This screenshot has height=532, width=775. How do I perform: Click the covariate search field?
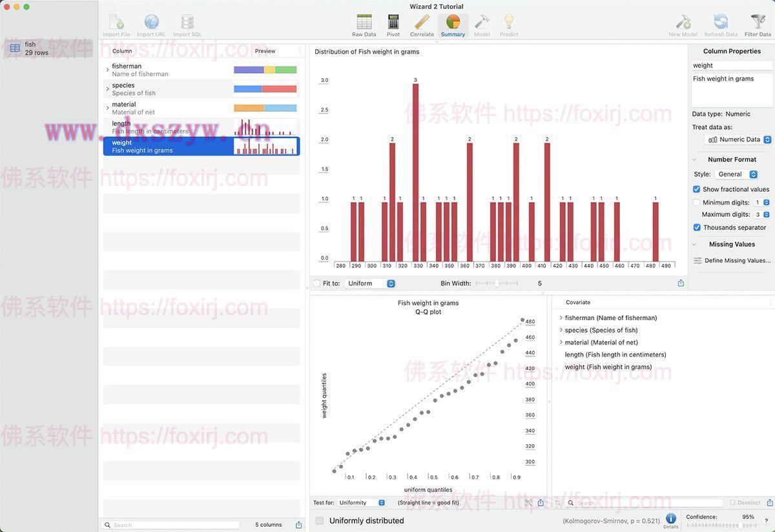click(x=645, y=503)
